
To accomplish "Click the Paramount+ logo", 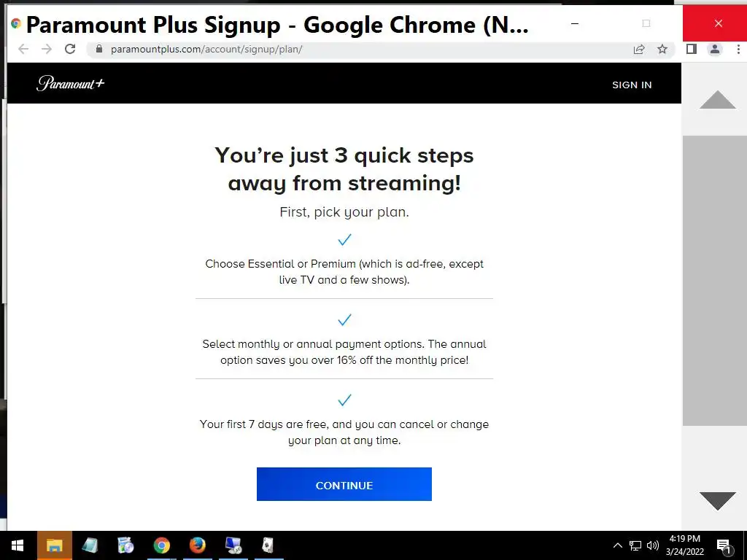I will tap(71, 83).
